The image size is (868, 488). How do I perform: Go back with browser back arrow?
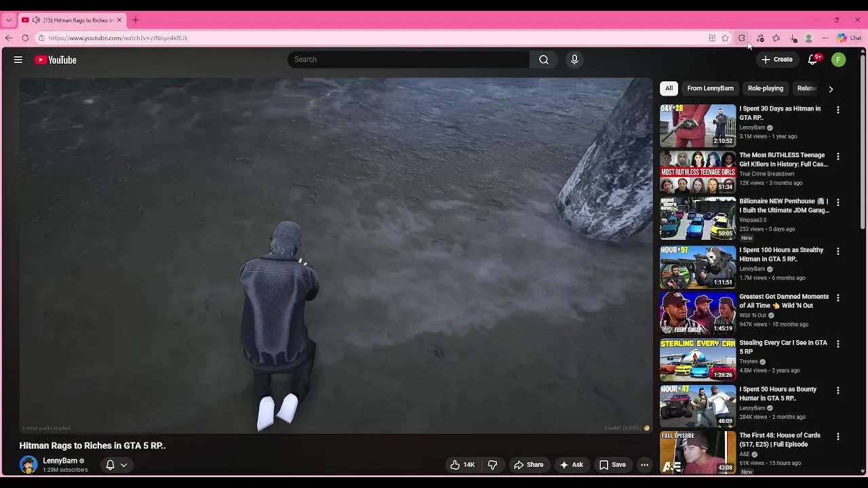coord(9,38)
